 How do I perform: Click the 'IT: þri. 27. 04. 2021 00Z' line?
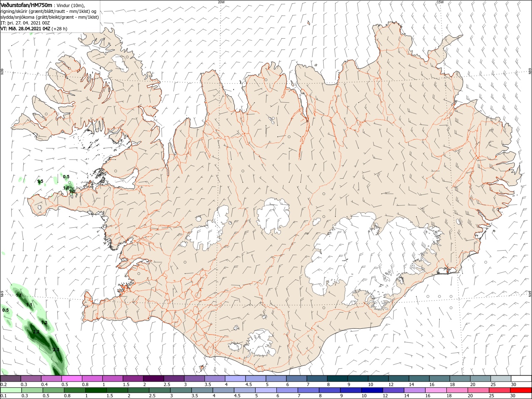coord(24,23)
